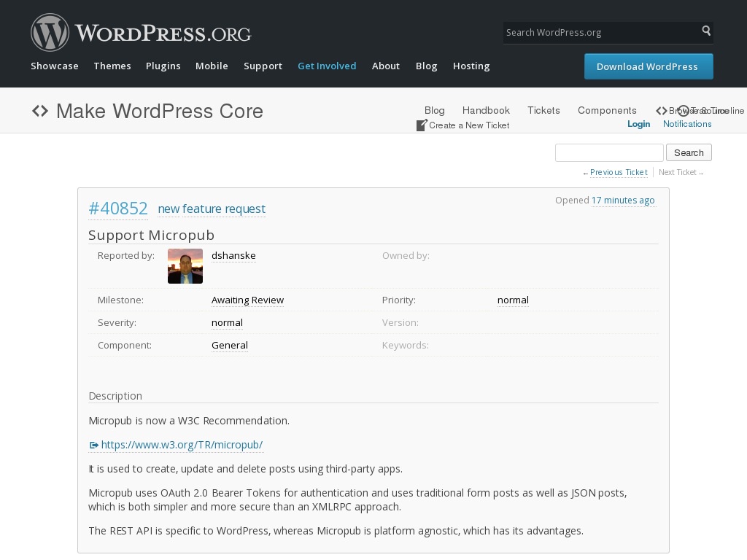
Task: Click the Login link
Action: (638, 124)
